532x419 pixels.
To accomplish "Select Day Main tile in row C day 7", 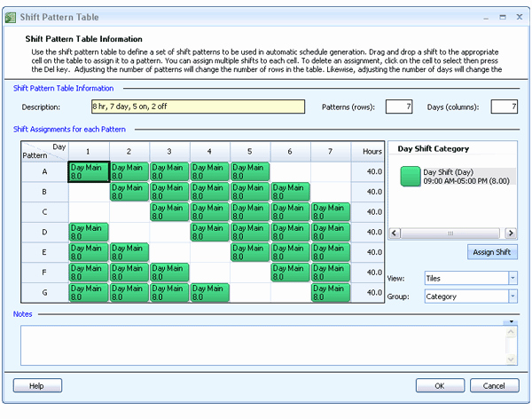I will pos(331,211).
